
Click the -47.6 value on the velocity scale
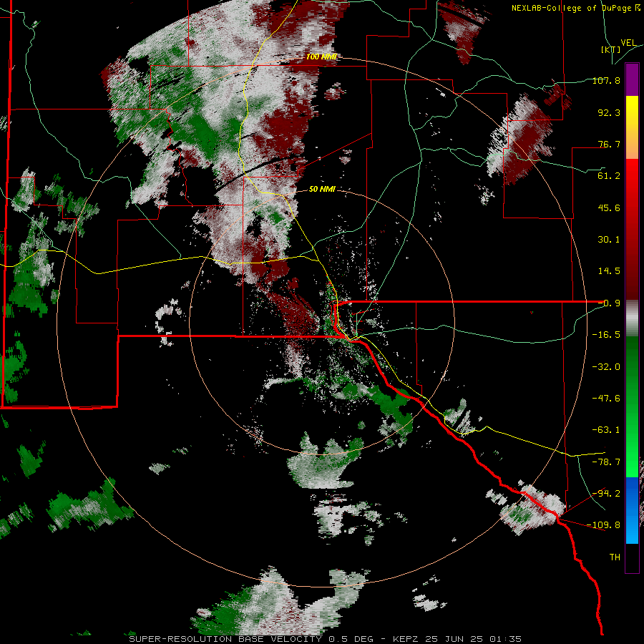click(x=606, y=399)
